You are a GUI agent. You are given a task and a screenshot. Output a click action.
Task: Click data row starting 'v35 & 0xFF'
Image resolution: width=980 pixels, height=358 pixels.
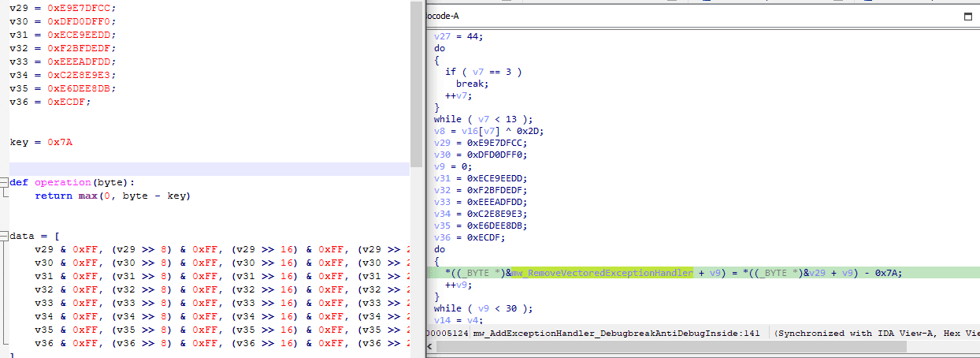[222, 330]
